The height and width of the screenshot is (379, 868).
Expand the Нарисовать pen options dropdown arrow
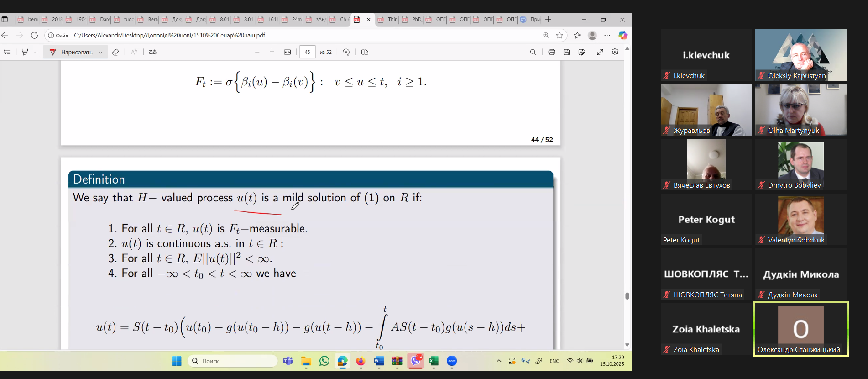pos(100,53)
